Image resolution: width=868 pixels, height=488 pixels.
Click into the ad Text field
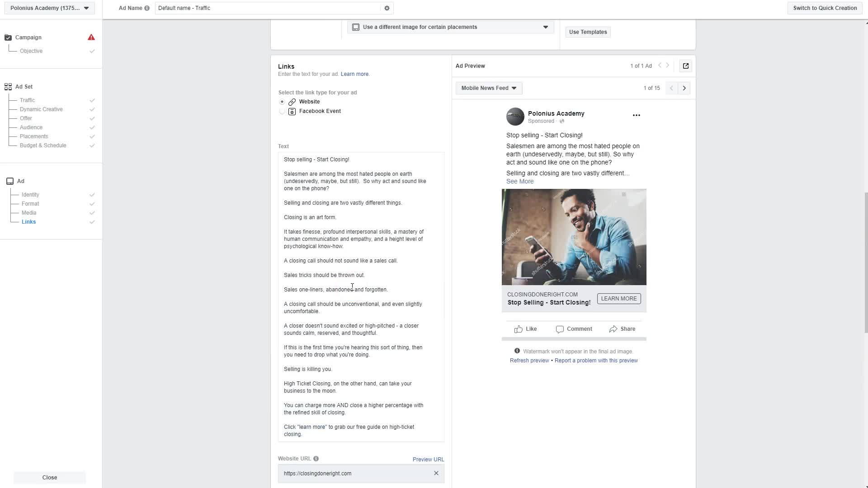[x=361, y=296]
